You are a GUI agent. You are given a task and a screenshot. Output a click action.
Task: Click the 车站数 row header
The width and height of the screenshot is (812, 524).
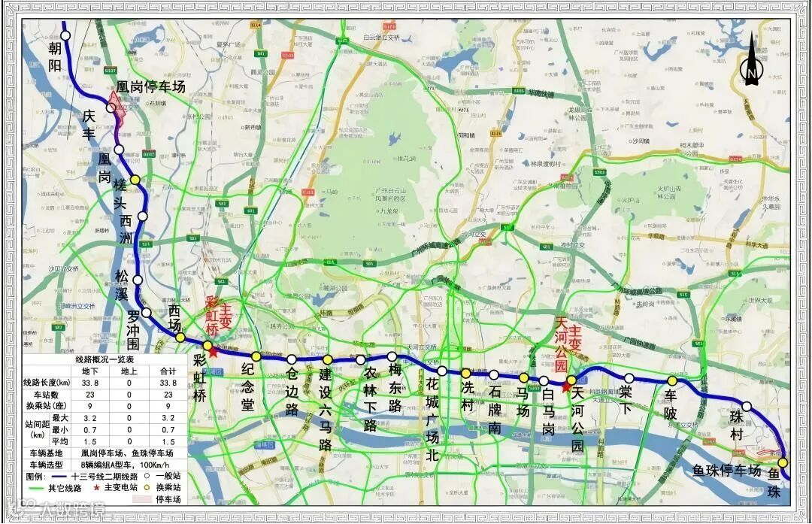click(x=47, y=395)
